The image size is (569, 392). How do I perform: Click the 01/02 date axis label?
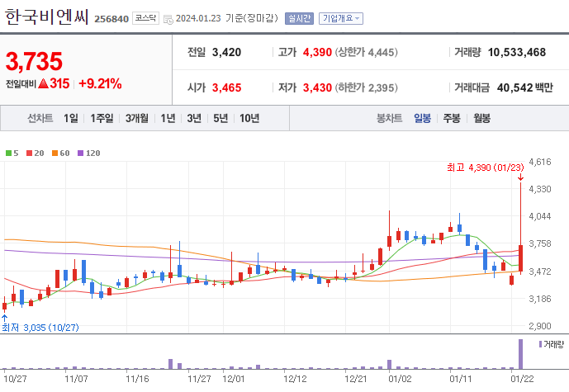tap(400, 380)
